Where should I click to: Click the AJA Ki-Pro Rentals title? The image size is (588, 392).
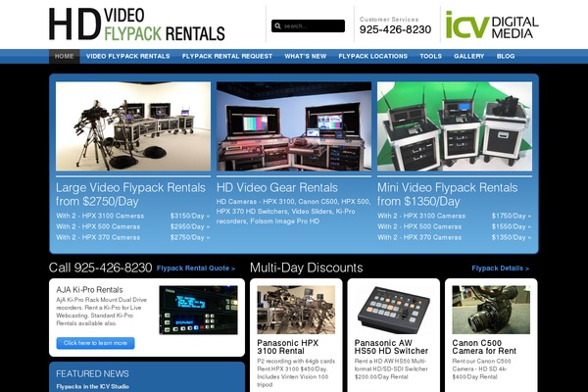[x=89, y=290]
